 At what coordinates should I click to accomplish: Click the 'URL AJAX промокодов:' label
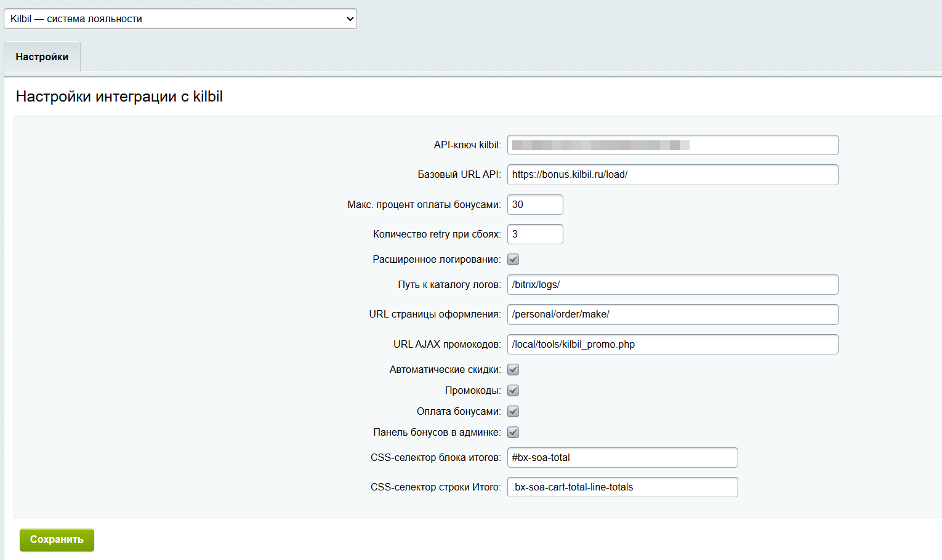[x=448, y=345]
